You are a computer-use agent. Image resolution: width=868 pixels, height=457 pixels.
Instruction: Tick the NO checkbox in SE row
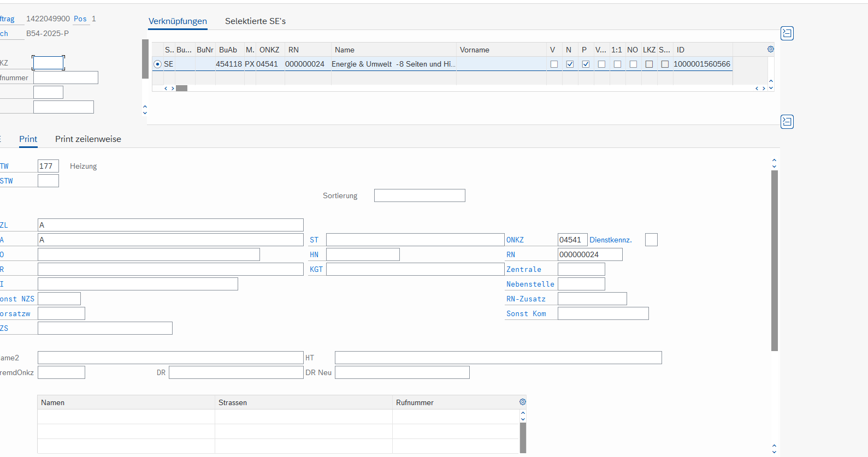click(x=633, y=64)
